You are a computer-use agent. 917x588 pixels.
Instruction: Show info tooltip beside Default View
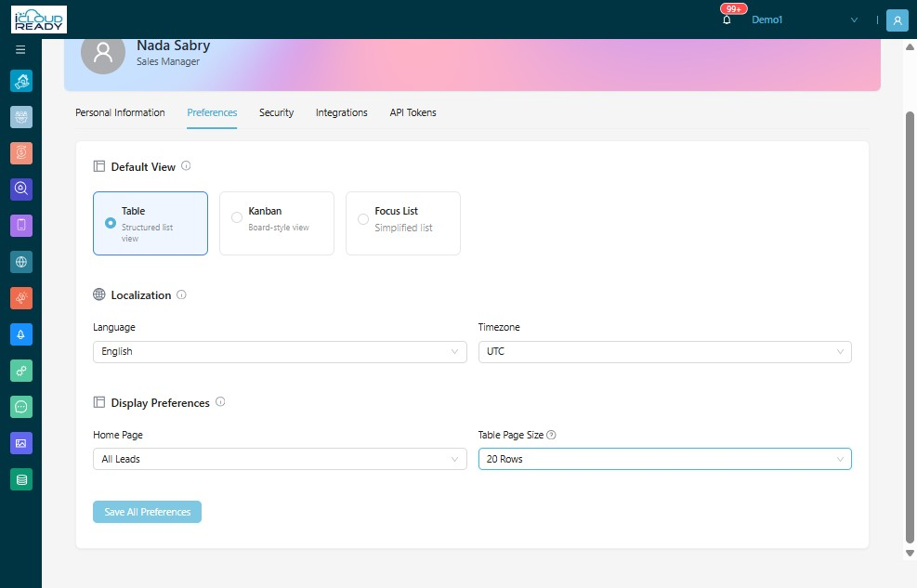click(186, 166)
